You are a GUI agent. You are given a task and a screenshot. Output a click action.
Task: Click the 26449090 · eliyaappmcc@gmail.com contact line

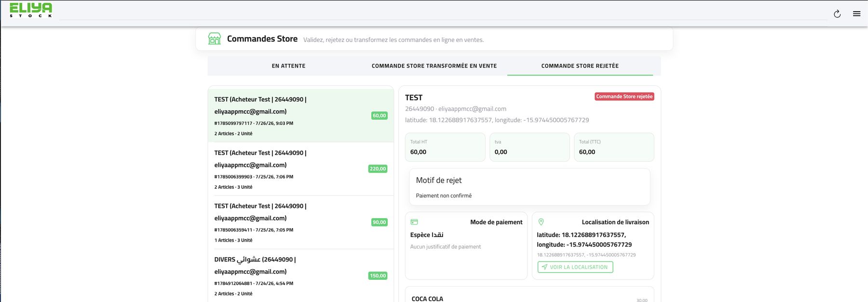pos(456,109)
